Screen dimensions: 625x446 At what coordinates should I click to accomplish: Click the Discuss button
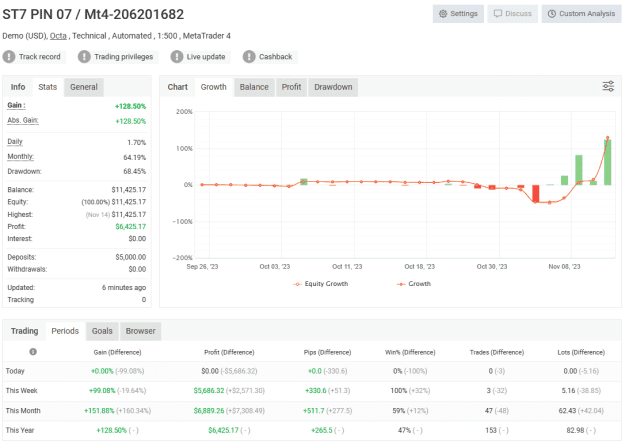(x=512, y=14)
